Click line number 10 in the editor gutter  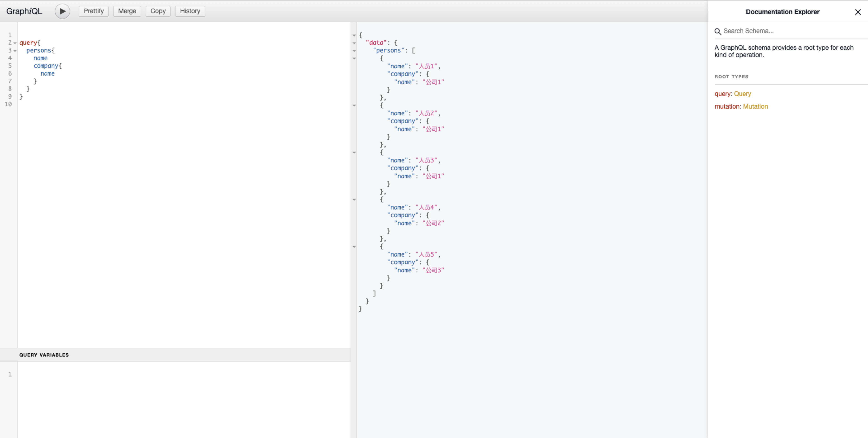coord(8,104)
